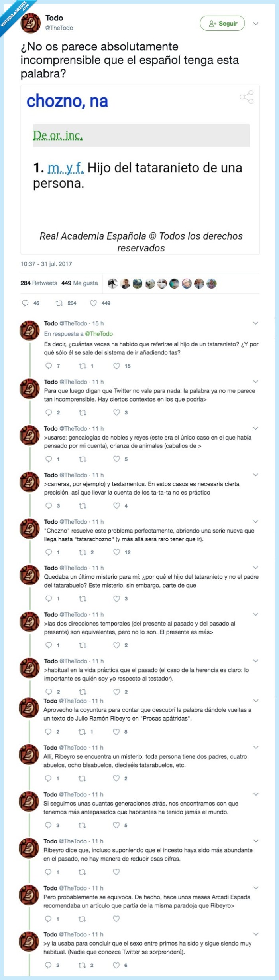Screen dimensions: 279x980
Task: Open the 449 Me gusta list
Action: click(x=79, y=283)
